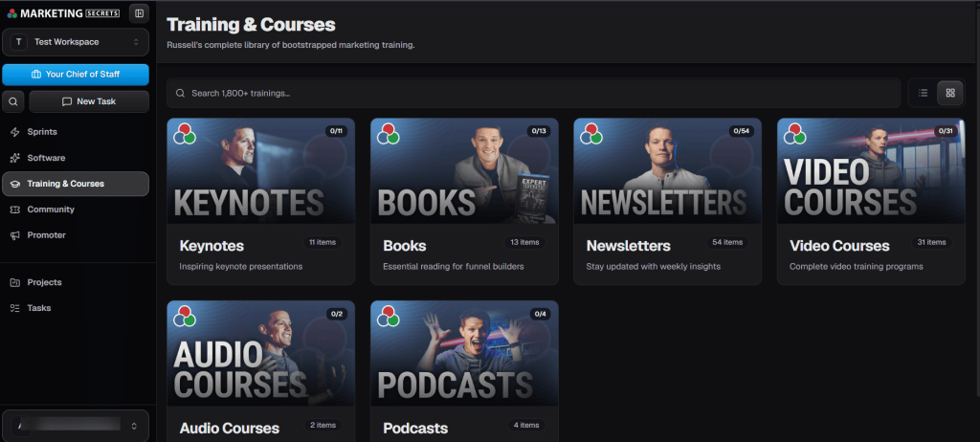Click the 0/31 progress badge on Video Courses
This screenshot has width=980, height=442.
pos(946,131)
